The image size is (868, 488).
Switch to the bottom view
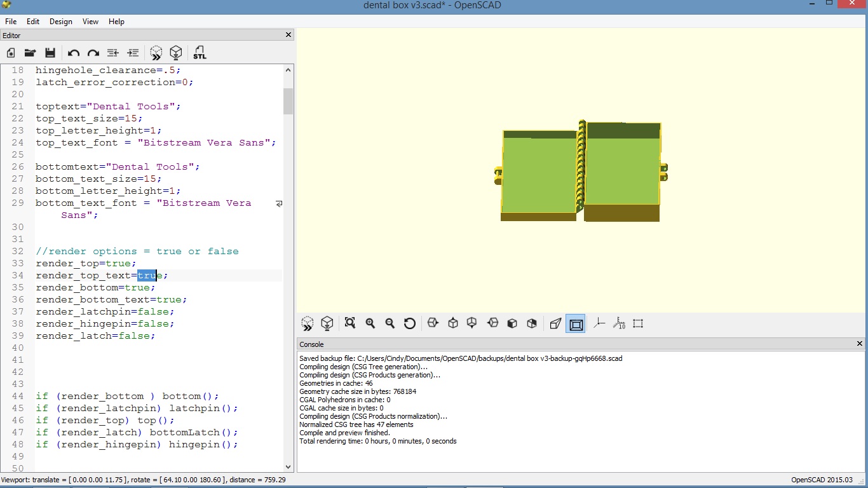click(472, 323)
